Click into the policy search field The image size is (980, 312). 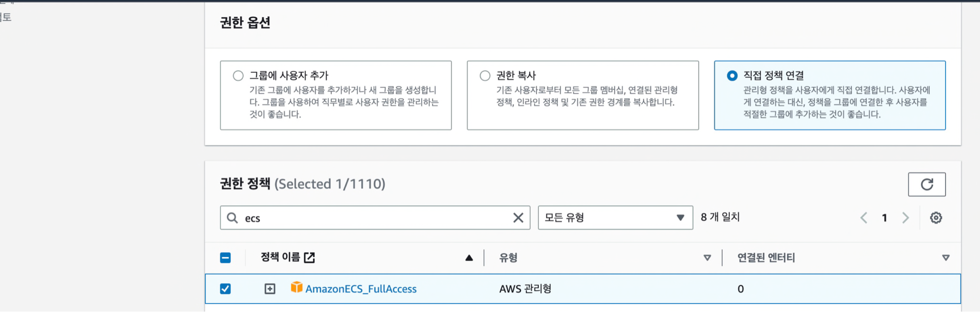point(375,218)
